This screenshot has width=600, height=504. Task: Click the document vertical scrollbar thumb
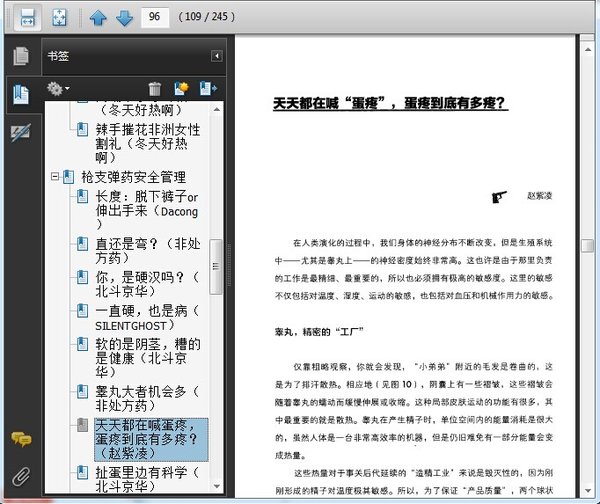[587, 246]
